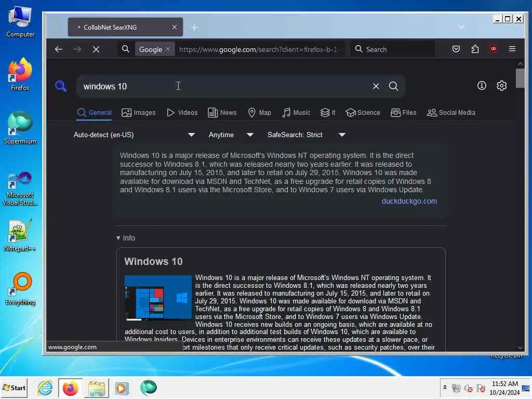Open SearXNG preferences gear icon
This screenshot has height=399, width=532.
501,86
